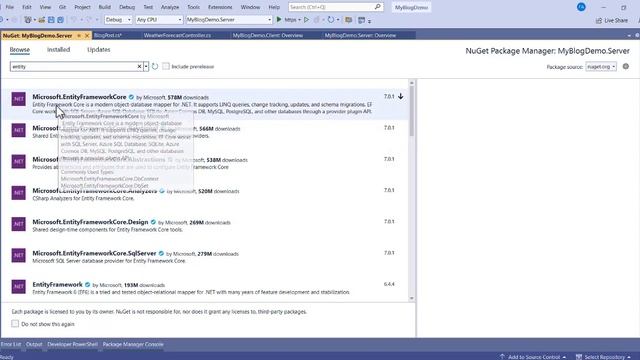Click the folder browse toolbar icon
This screenshot has width=640, height=360.
click(x=349, y=20)
